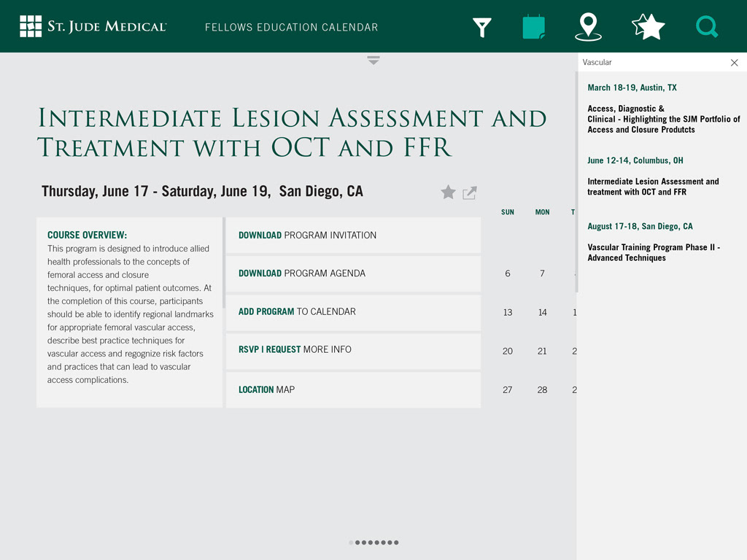Viewport: 747px width, 560px height.
Task: Click the Course Overview heading
Action: (88, 235)
